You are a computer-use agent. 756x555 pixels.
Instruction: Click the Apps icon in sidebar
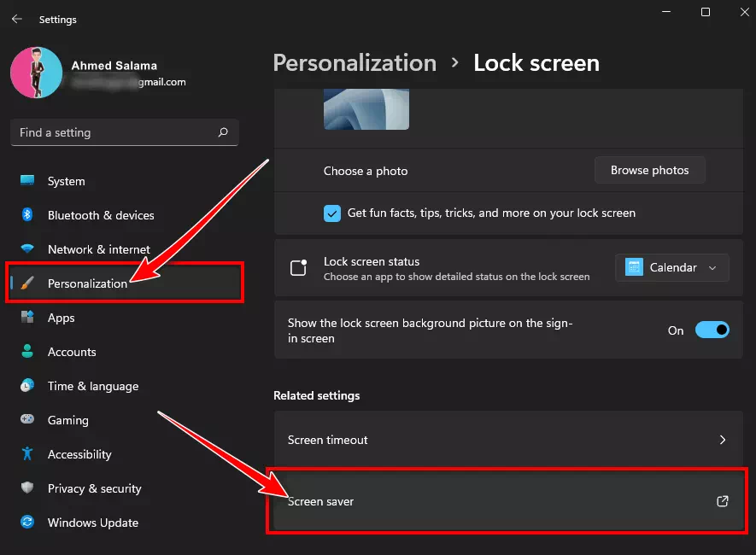27,317
